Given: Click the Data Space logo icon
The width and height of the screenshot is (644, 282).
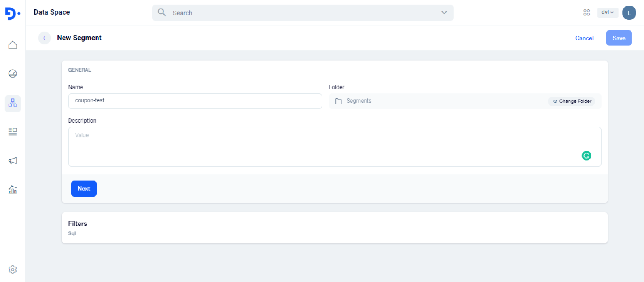Looking at the screenshot, I should pos(12,13).
